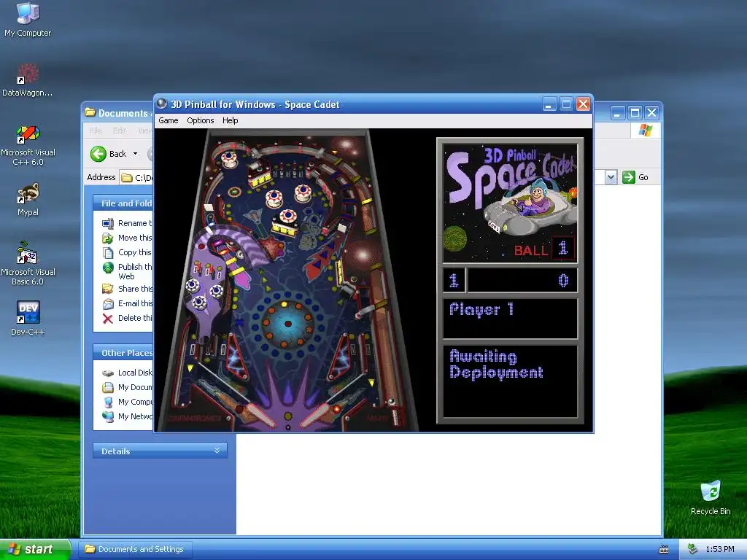The height and width of the screenshot is (560, 747).
Task: Click the Share this folder link
Action: coord(135,289)
